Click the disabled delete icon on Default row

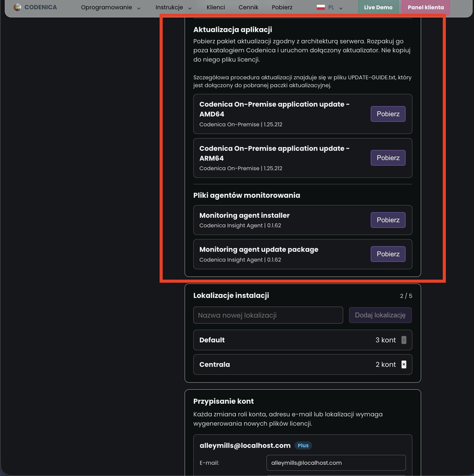pos(403,340)
